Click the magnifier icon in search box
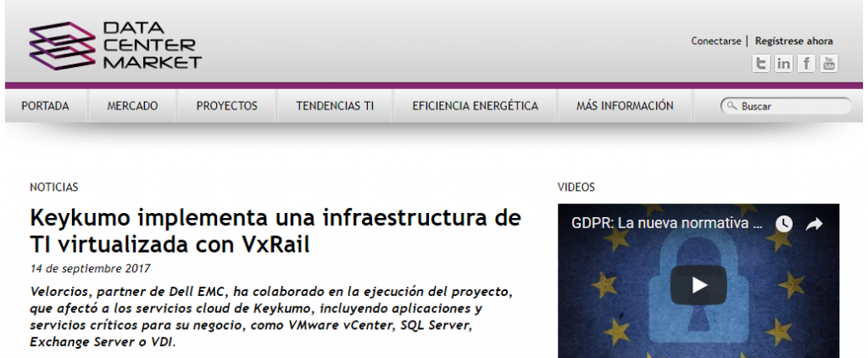 (x=732, y=105)
